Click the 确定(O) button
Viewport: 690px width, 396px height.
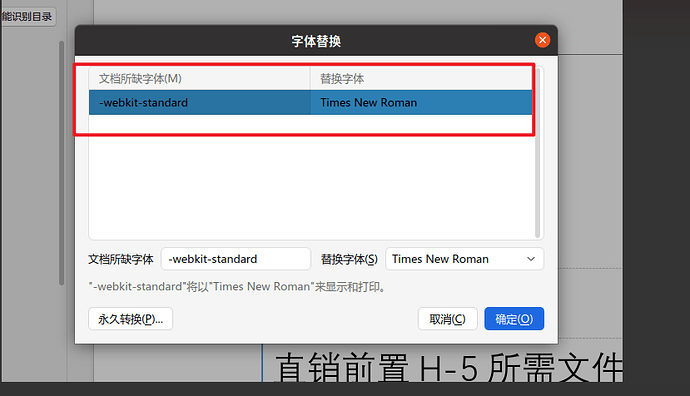point(514,319)
